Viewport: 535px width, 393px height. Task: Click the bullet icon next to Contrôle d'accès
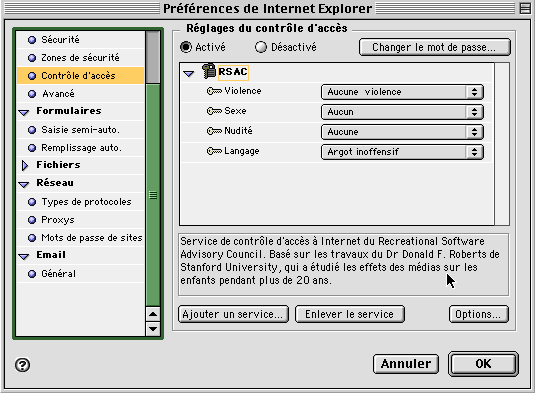[x=32, y=76]
